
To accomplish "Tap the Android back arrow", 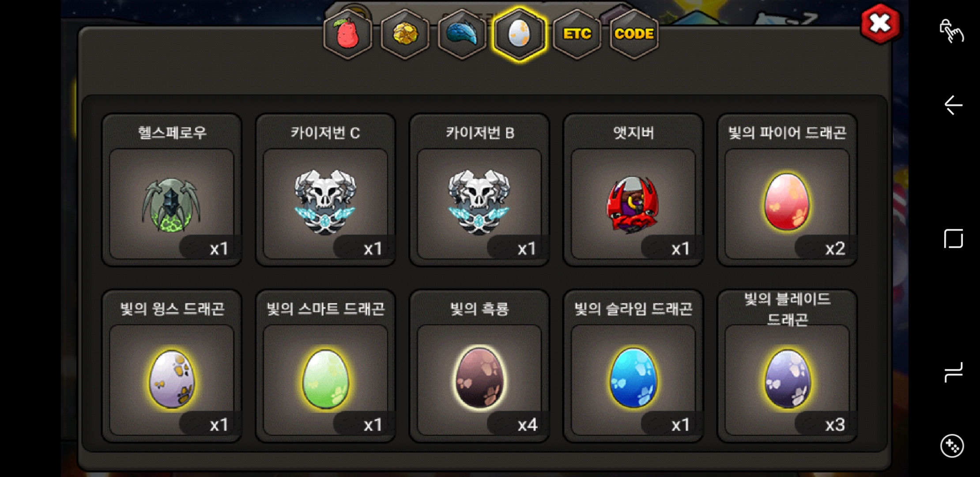I will [x=953, y=105].
